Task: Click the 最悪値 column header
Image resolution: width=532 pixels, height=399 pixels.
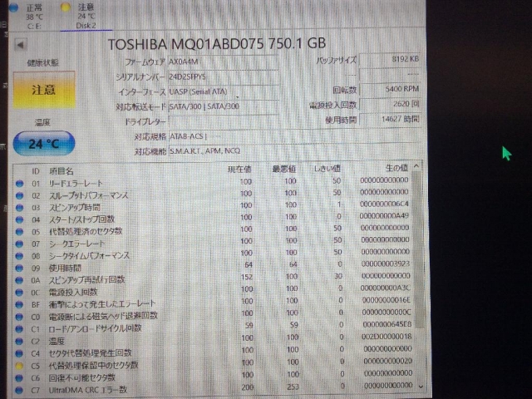Action: 284,169
